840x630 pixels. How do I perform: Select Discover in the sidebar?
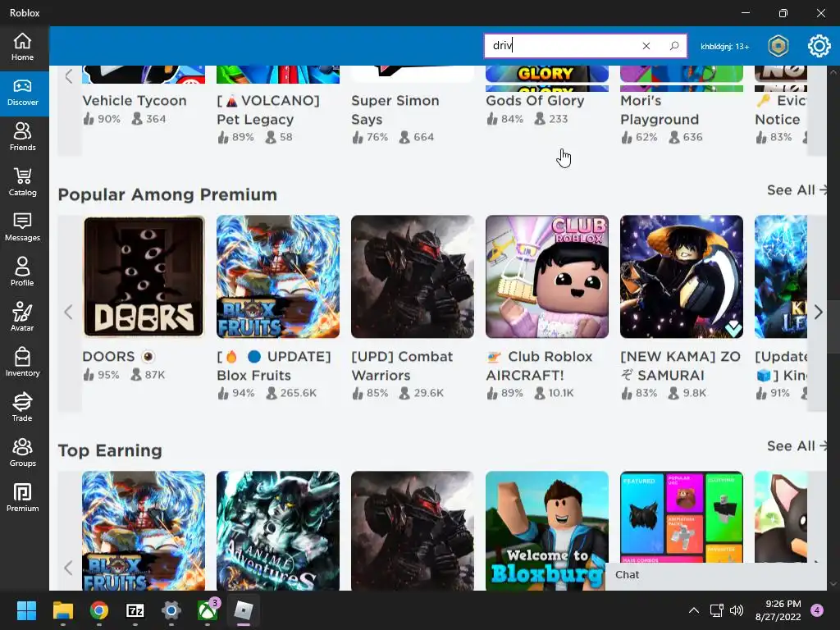click(x=22, y=93)
